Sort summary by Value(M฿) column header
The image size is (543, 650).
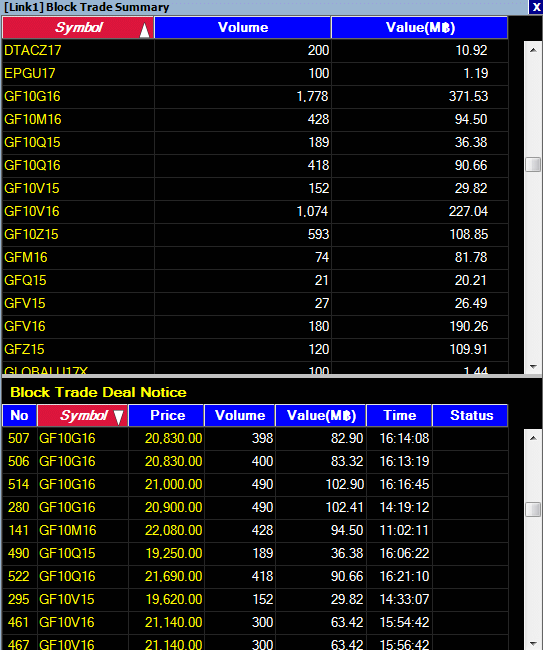419,27
